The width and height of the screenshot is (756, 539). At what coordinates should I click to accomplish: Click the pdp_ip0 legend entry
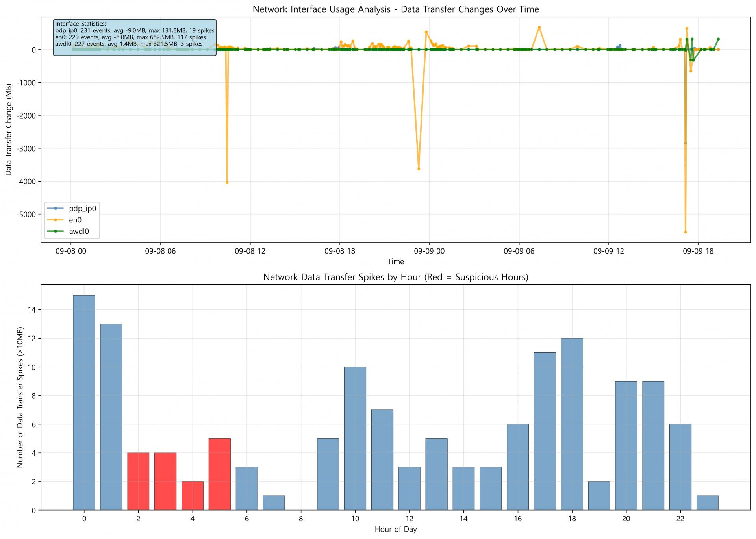click(x=82, y=209)
